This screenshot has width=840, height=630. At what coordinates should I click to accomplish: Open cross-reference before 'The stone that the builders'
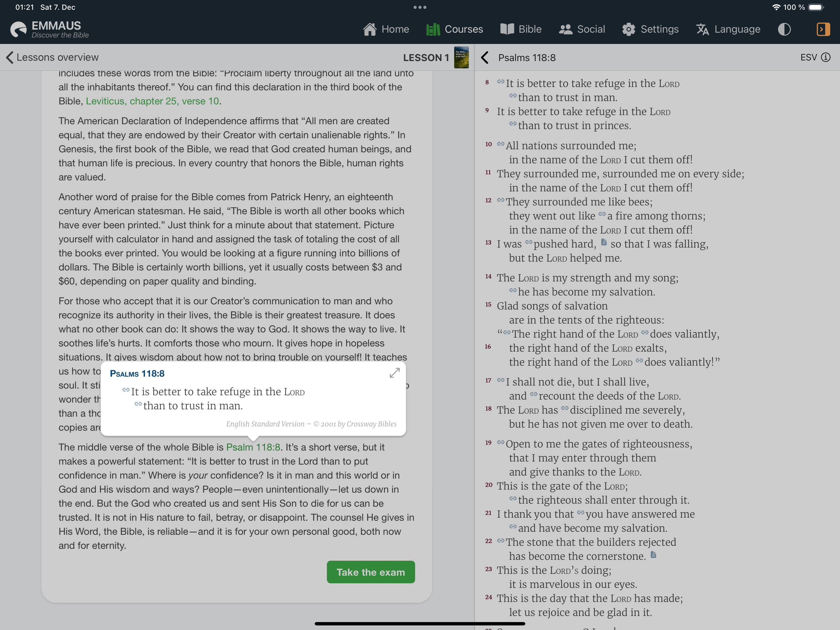click(x=501, y=540)
